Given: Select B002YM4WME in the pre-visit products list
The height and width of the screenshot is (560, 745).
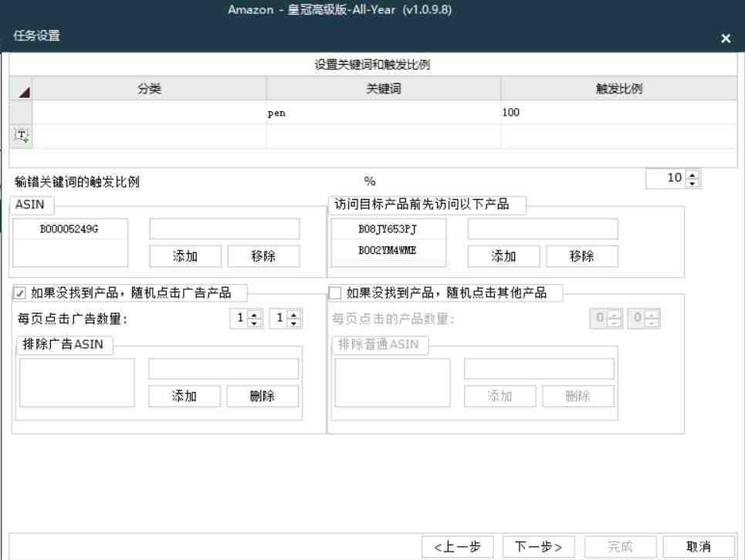Looking at the screenshot, I should pos(388,250).
